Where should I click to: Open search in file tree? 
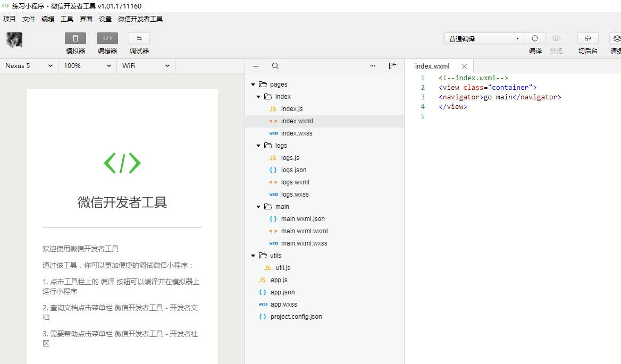coord(275,66)
